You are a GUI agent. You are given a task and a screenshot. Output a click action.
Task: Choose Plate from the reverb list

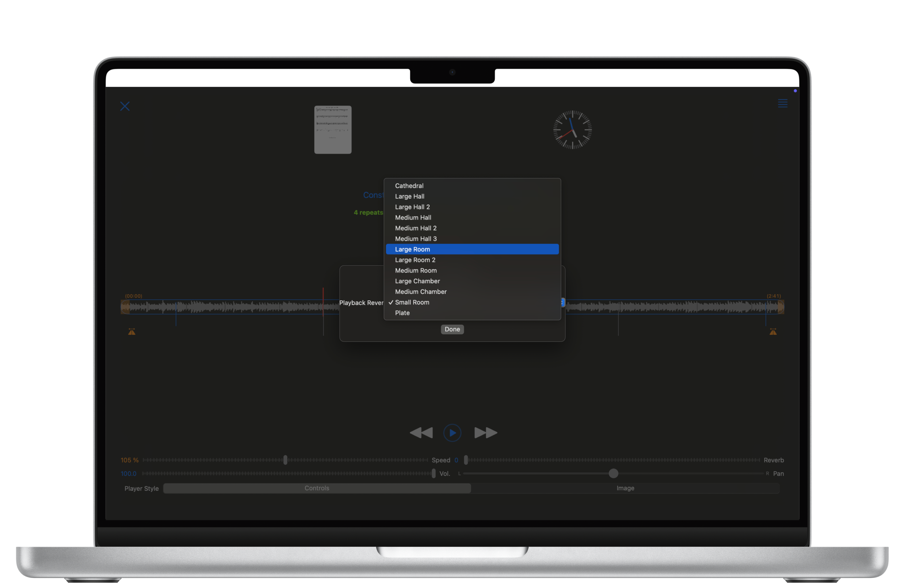402,313
